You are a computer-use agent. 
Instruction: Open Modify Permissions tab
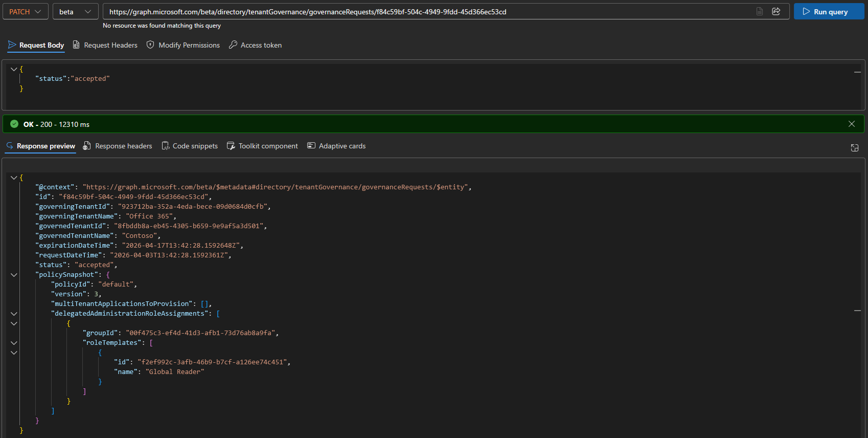(x=184, y=45)
